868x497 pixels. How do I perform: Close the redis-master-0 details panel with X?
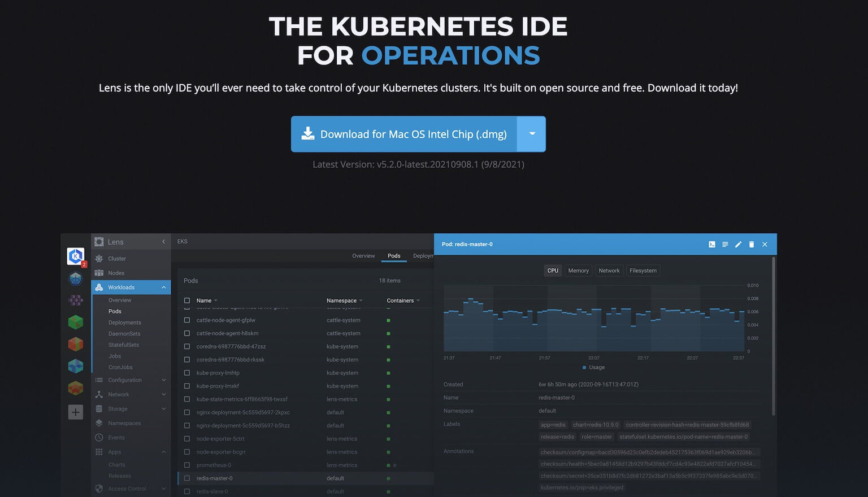point(765,245)
